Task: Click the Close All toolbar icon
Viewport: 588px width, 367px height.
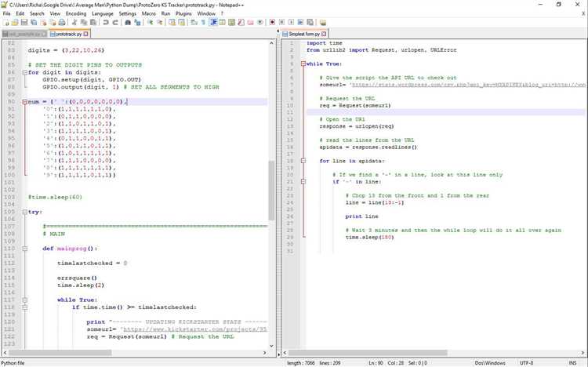Action: click(53, 23)
